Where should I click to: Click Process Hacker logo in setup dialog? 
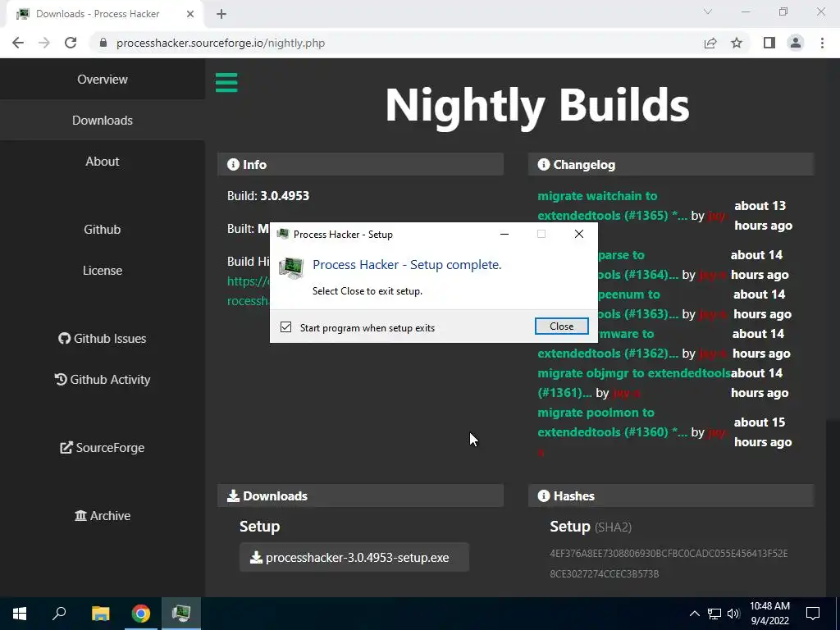291,268
